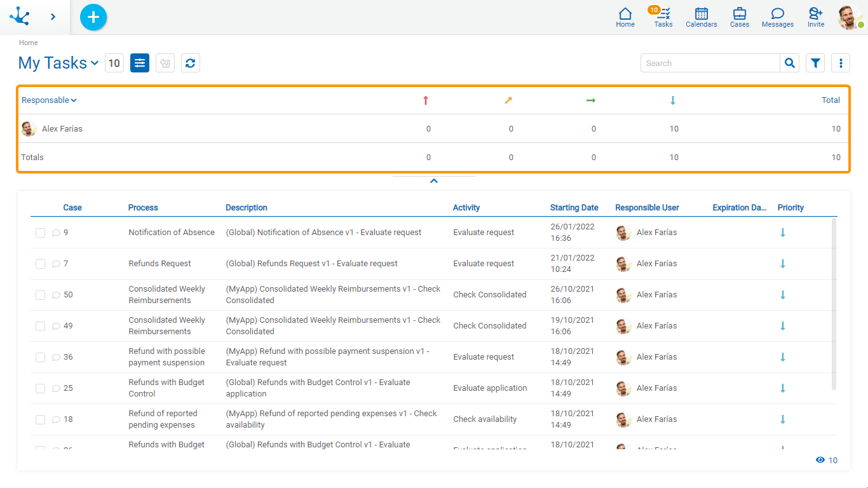868x488 pixels.
Task: Open the Cases briefcase icon
Action: (740, 17)
